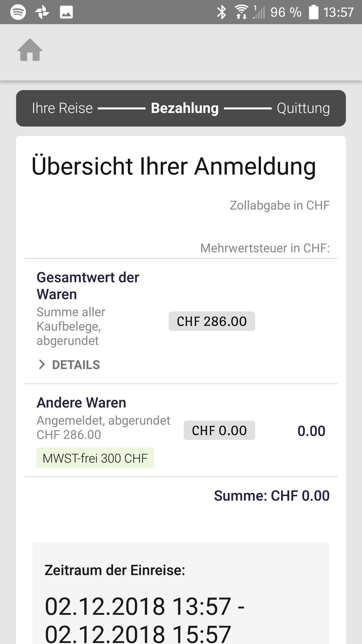Tap the CHF 286.00 total value badge
The height and width of the screenshot is (644, 362).
pos(212,321)
